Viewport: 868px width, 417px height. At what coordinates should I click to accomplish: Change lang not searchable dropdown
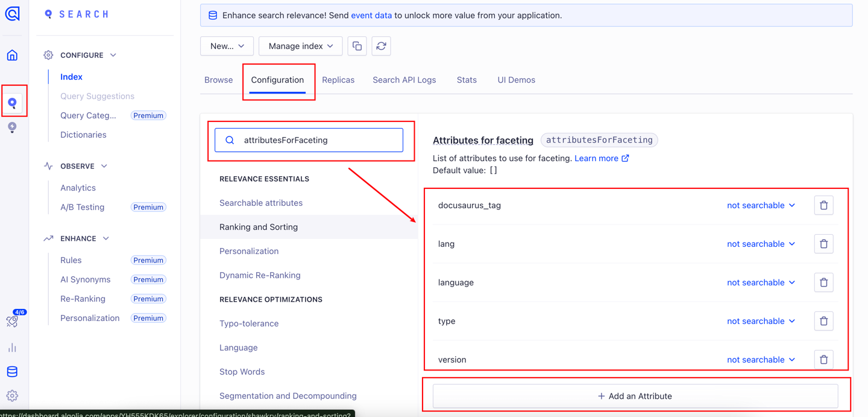click(x=761, y=244)
